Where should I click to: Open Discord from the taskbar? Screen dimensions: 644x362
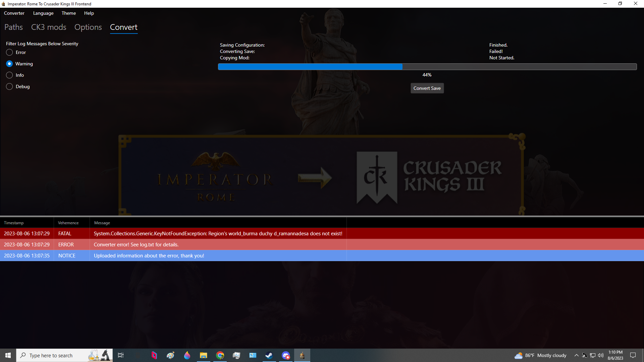click(x=286, y=355)
